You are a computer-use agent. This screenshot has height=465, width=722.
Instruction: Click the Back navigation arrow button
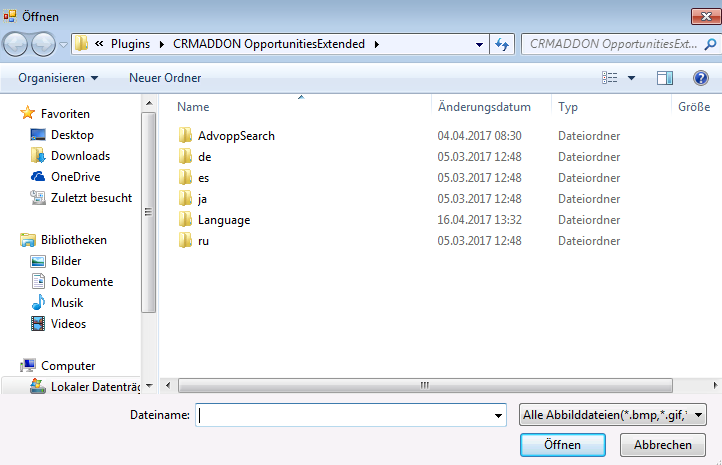(15, 45)
